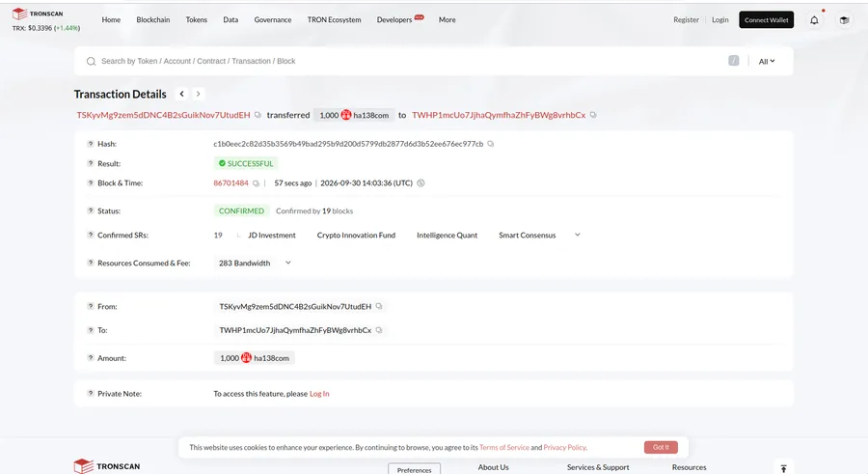This screenshot has height=474, width=868.
Task: Open the help icon next to Hash
Action: (x=91, y=144)
